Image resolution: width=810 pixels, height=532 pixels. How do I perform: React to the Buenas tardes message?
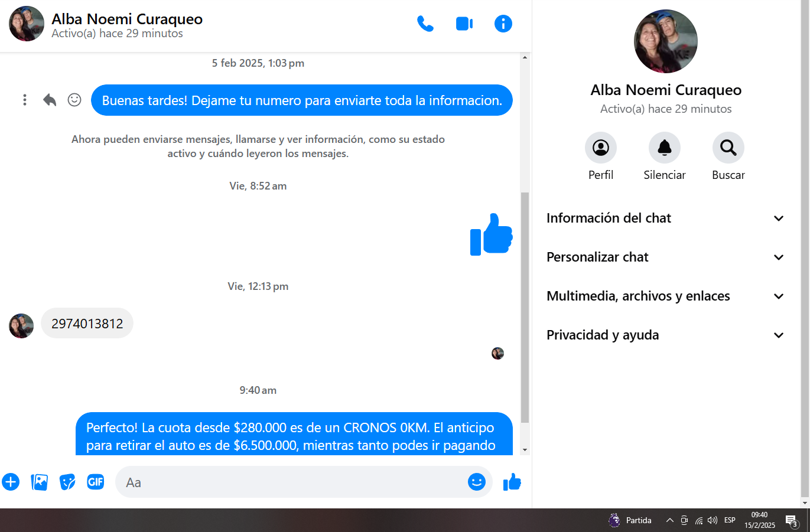click(74, 100)
